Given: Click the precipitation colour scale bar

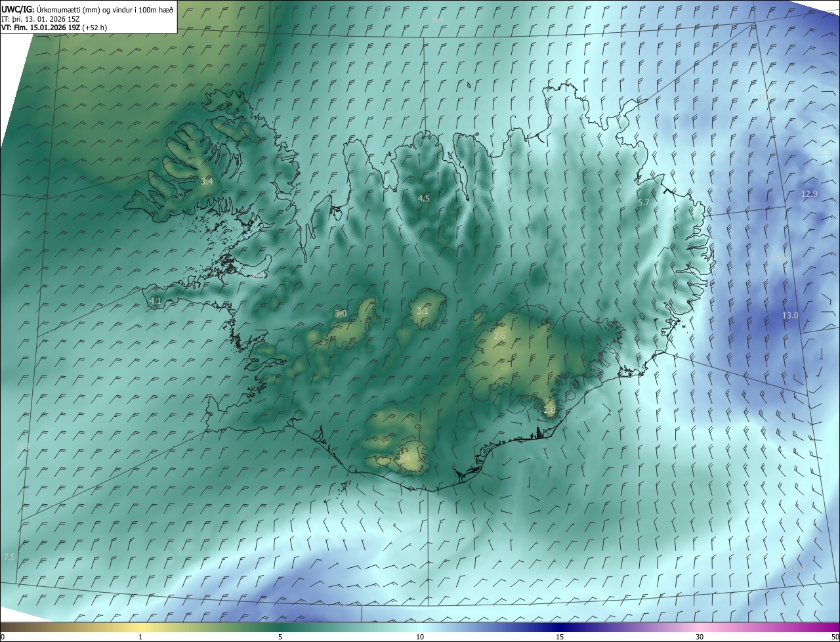Looking at the screenshot, I should (420, 627).
